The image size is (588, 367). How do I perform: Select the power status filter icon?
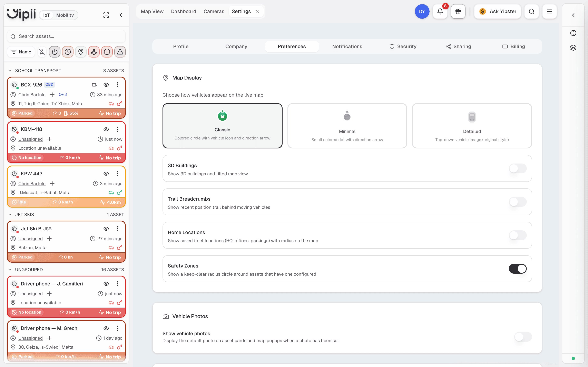point(55,52)
